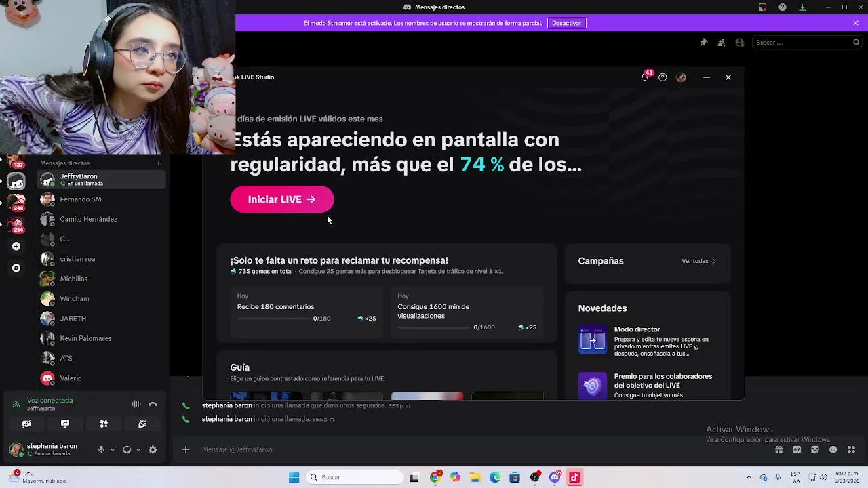
Task: Click the Discord search field Buscar
Action: click(x=807, y=42)
